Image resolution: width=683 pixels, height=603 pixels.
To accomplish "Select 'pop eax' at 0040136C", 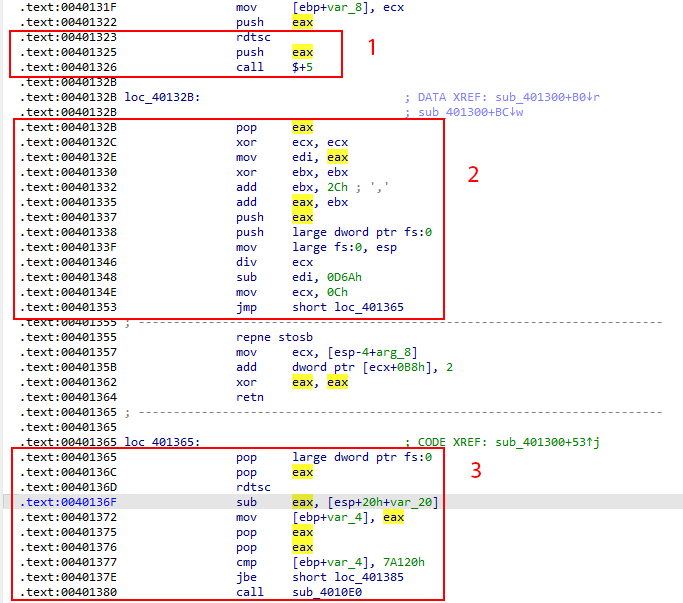I will tap(274, 472).
